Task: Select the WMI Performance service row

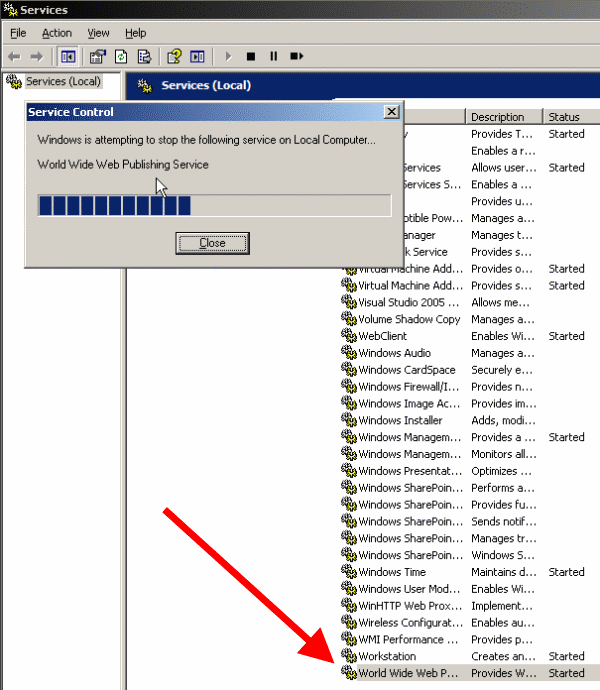Action: click(x=470, y=639)
